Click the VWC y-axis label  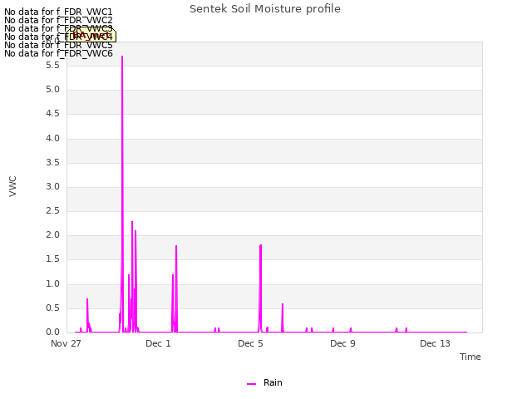(x=12, y=186)
